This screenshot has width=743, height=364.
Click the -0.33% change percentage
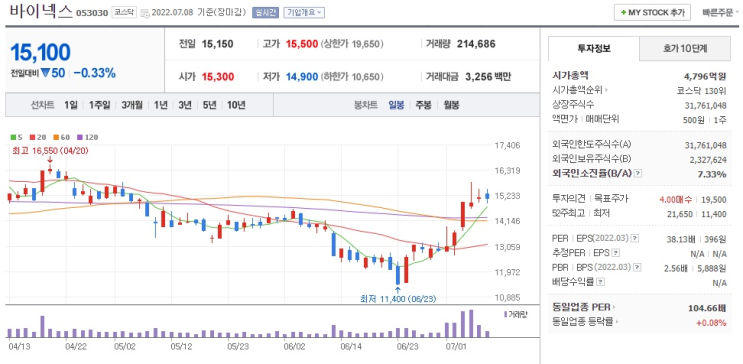pyautogui.click(x=95, y=73)
